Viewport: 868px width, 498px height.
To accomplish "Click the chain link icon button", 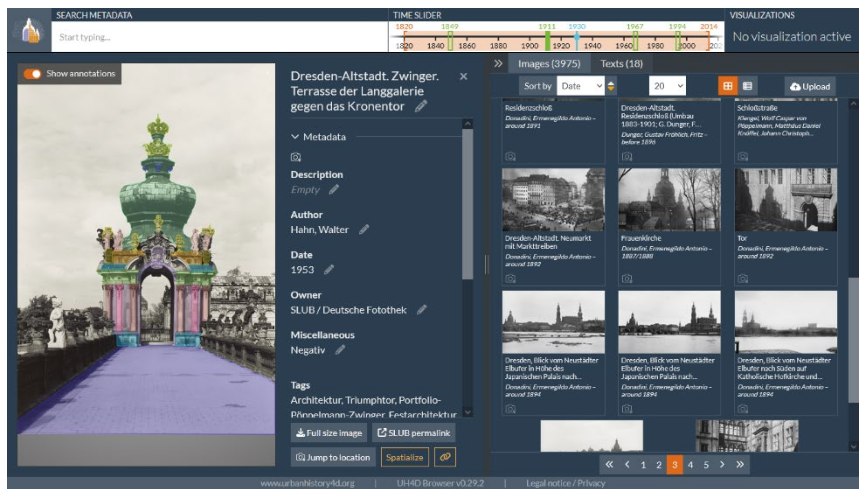I will coord(445,457).
